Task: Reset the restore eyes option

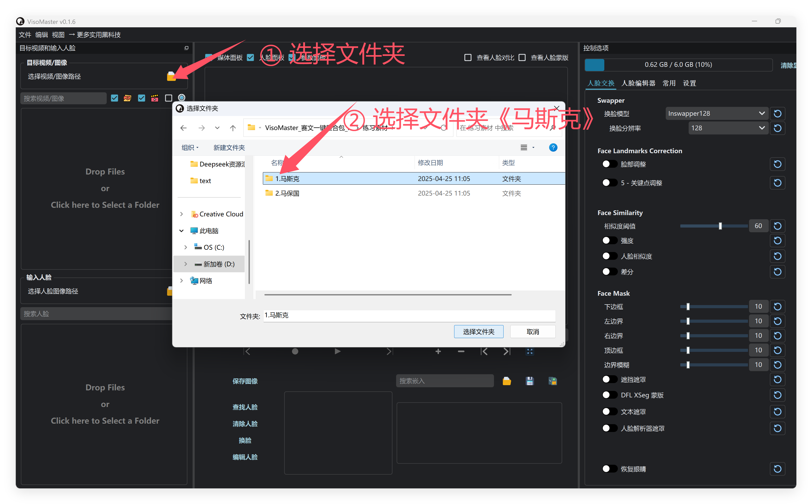Action: [777, 469]
